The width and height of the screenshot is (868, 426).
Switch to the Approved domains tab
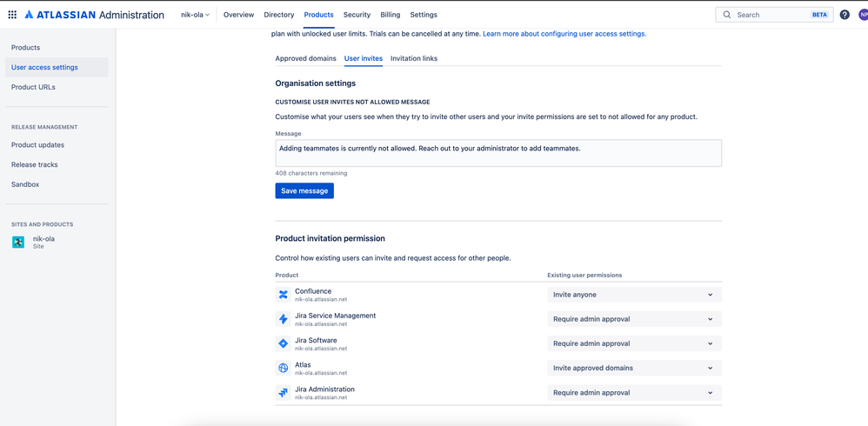coord(305,58)
